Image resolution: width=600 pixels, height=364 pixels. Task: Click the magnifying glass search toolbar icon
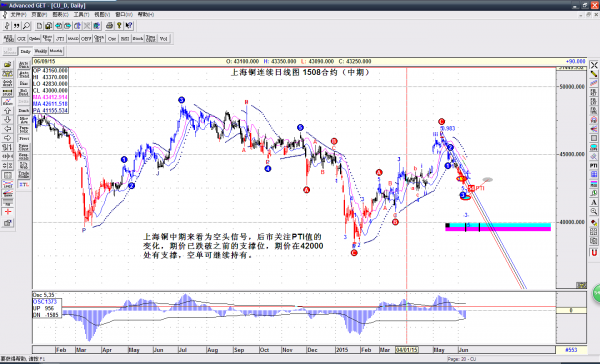point(26,26)
